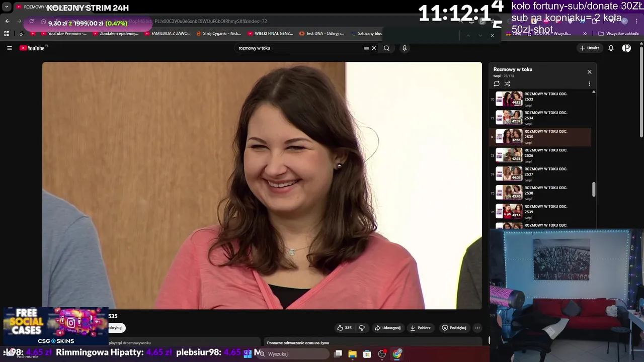Open Sztuczny blus bookmark
644x362 pixels.
tap(366, 34)
